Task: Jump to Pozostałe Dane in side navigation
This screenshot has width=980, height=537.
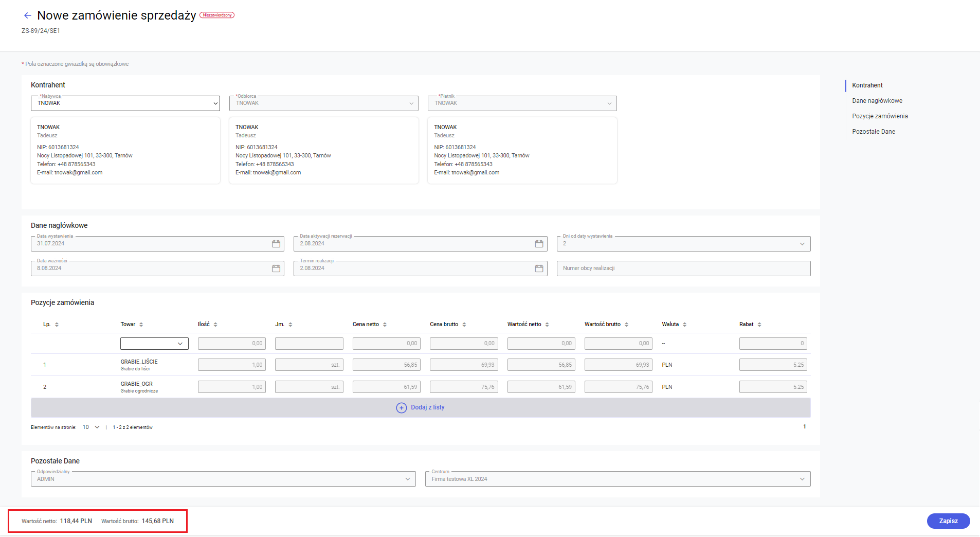Action: click(x=874, y=132)
